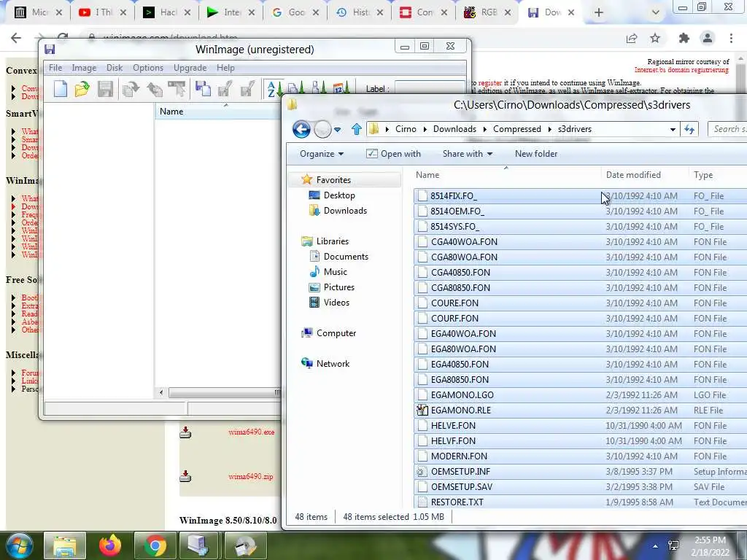747x560 pixels.
Task: Show hidden system tray icons arrow
Action: pyautogui.click(x=656, y=546)
